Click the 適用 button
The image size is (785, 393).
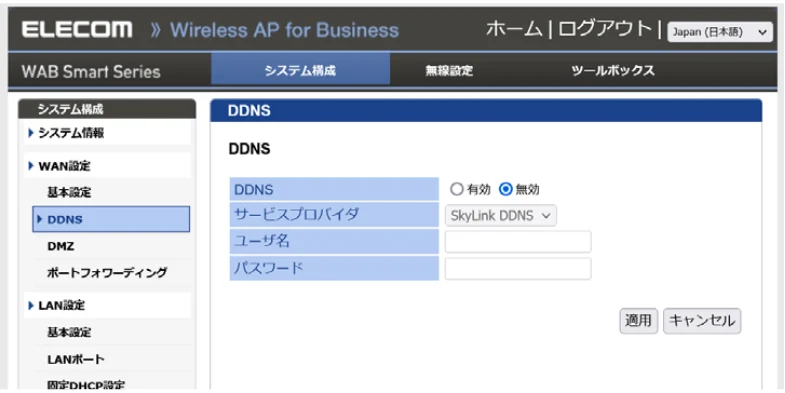(638, 321)
